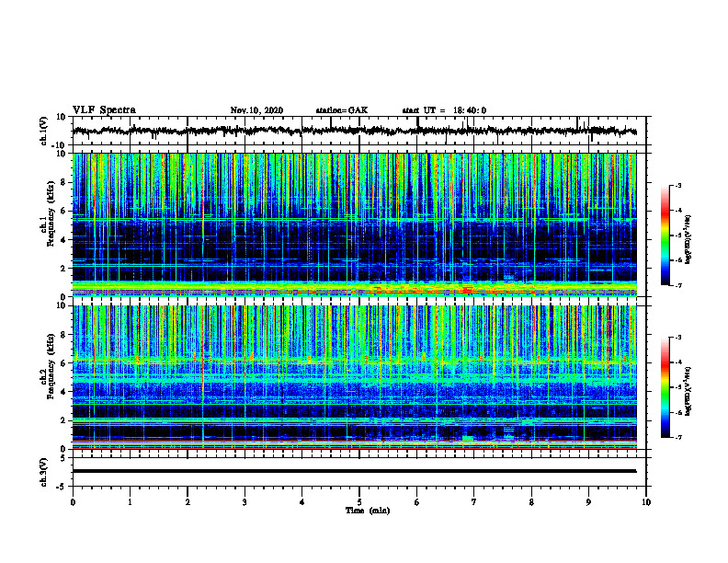This screenshot has width=728, height=563.
Task: Click the "ch.1(V)" waveform axis label
Action: tap(44, 131)
